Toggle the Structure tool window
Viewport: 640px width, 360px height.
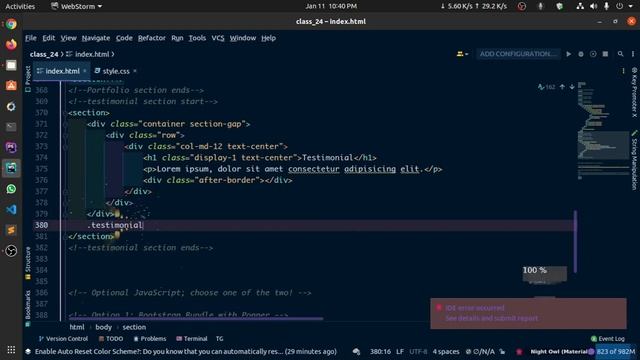(x=28, y=263)
